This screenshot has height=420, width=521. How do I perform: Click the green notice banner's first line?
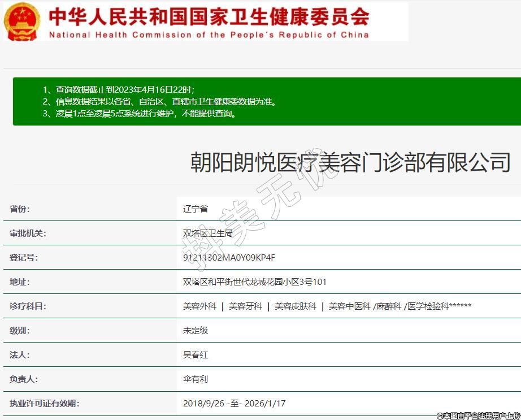(x=118, y=89)
